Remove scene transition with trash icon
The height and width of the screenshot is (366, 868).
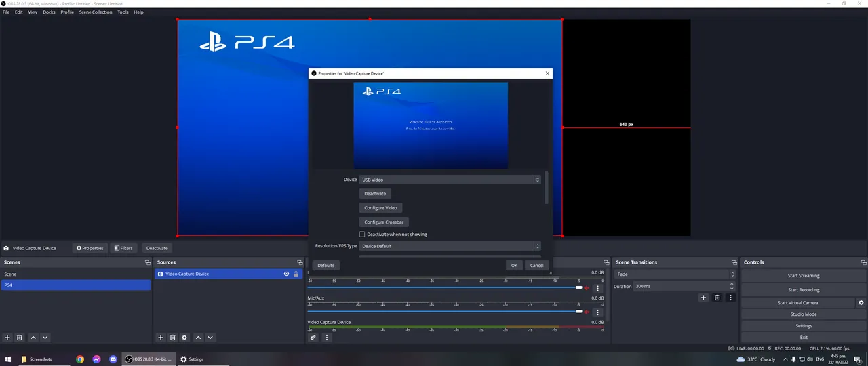(x=717, y=298)
